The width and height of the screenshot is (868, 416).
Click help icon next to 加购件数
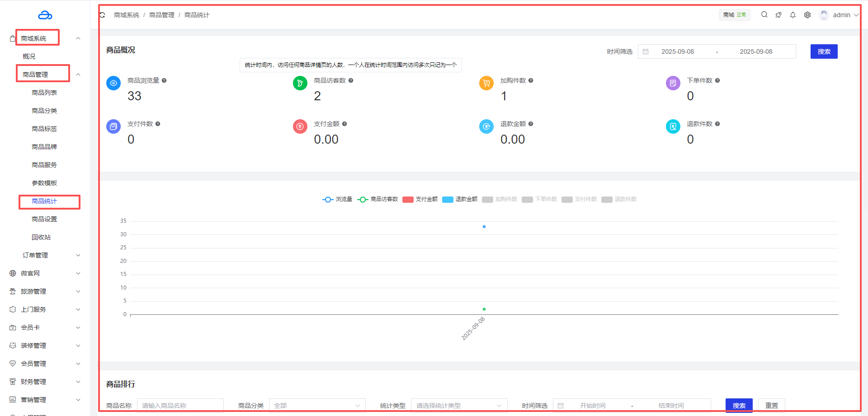point(531,80)
